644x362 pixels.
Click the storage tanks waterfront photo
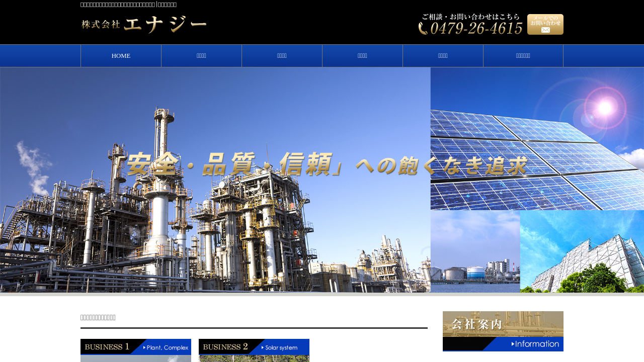(x=475, y=251)
